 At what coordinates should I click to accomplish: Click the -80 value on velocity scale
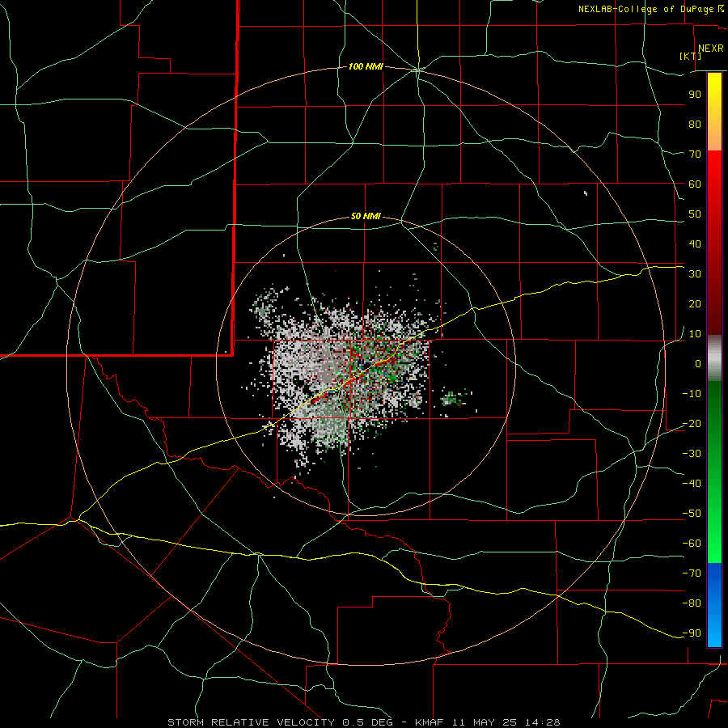pos(692,603)
